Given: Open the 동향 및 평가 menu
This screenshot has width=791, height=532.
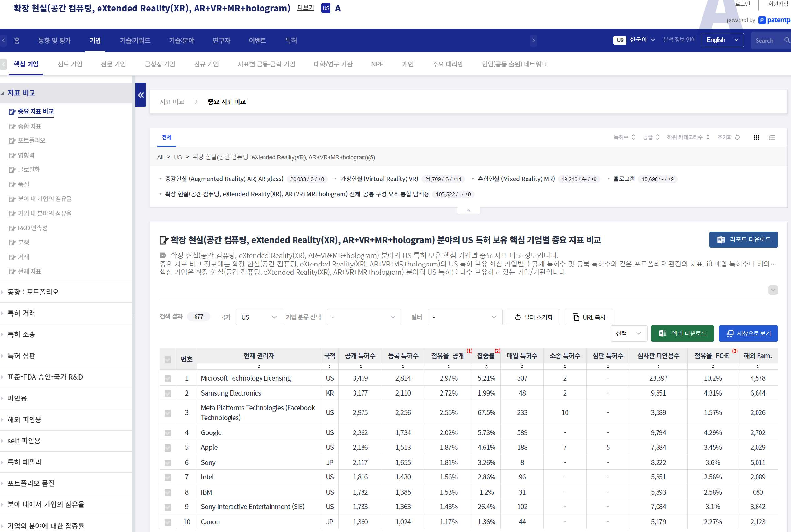Looking at the screenshot, I should point(55,40).
